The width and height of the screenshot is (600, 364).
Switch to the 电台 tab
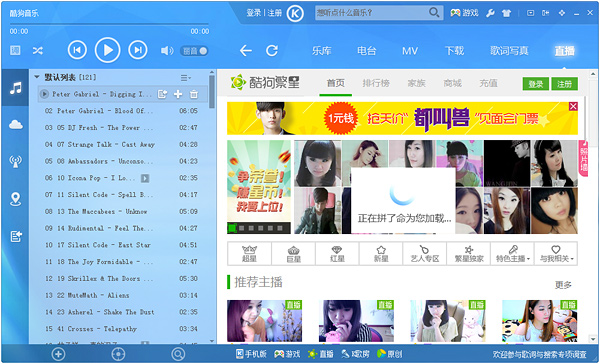366,51
